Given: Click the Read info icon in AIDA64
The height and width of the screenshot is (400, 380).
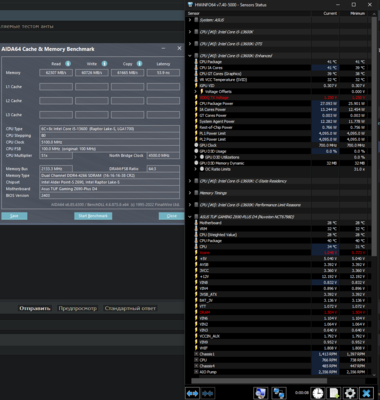Looking at the screenshot, I should pos(68,64).
